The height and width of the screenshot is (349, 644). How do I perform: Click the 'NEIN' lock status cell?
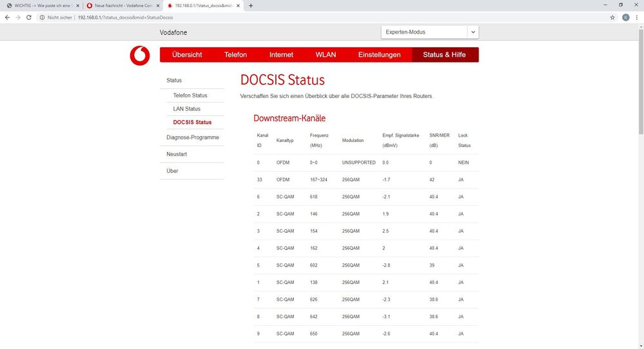click(463, 163)
